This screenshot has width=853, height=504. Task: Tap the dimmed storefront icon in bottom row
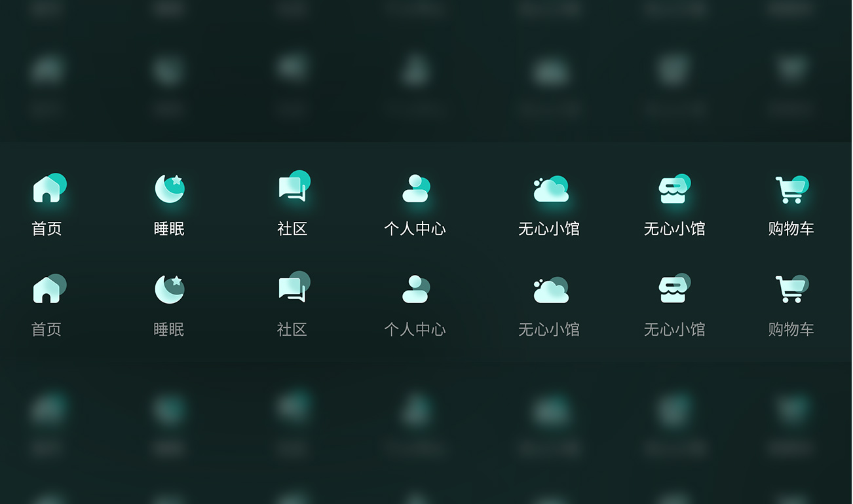tap(673, 289)
